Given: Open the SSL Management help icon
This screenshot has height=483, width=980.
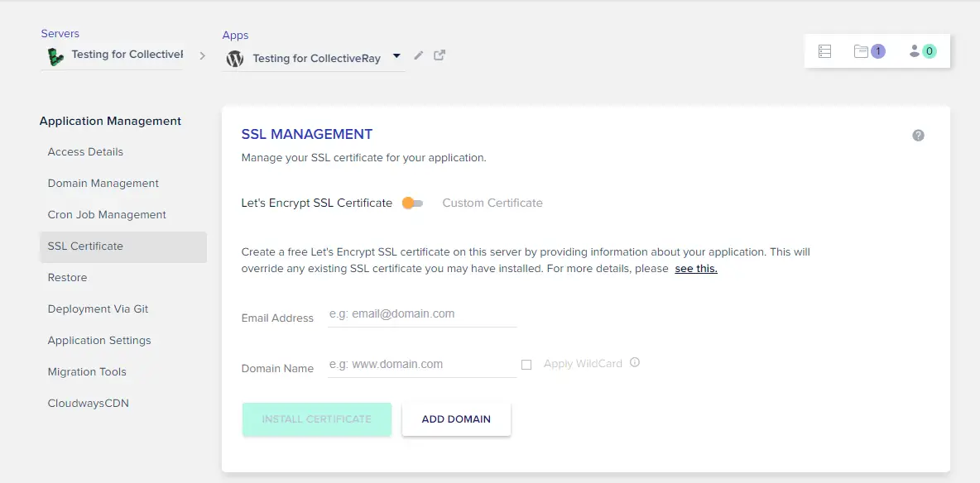Looking at the screenshot, I should click(x=918, y=135).
